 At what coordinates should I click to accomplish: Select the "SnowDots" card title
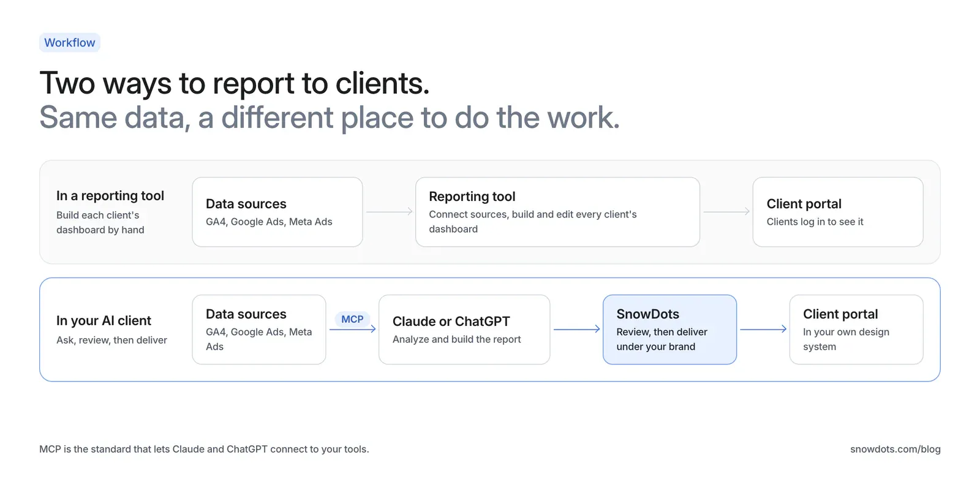click(x=647, y=314)
